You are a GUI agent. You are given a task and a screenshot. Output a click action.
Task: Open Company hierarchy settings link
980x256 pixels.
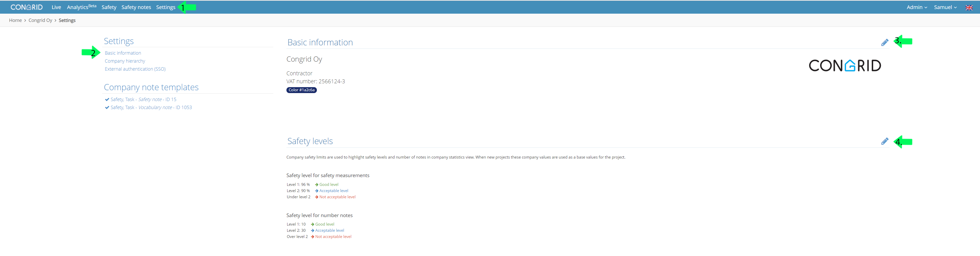(x=125, y=61)
